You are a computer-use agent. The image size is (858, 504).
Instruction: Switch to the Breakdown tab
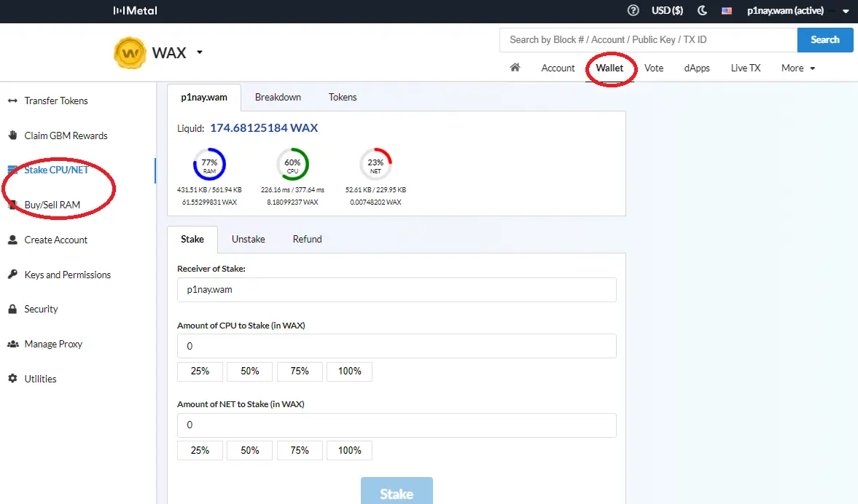coord(278,98)
